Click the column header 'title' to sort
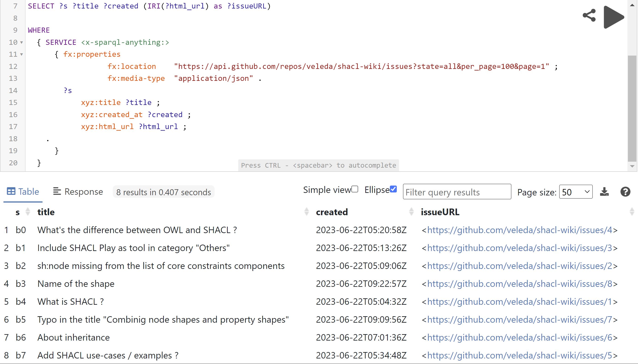The height and width of the screenshot is (364, 638). [45, 212]
